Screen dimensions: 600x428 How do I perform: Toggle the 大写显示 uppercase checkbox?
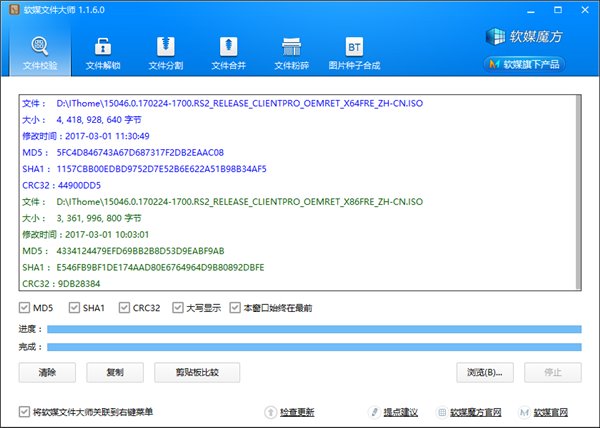pyautogui.click(x=178, y=308)
